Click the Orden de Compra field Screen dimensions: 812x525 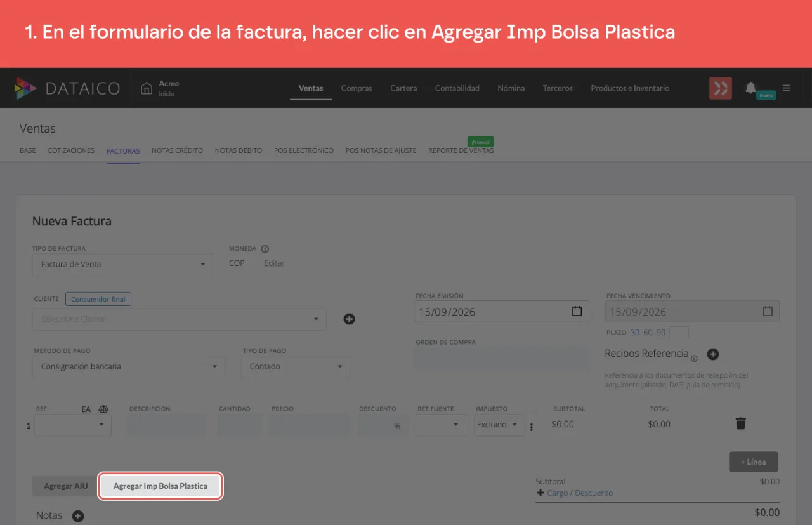coord(502,358)
